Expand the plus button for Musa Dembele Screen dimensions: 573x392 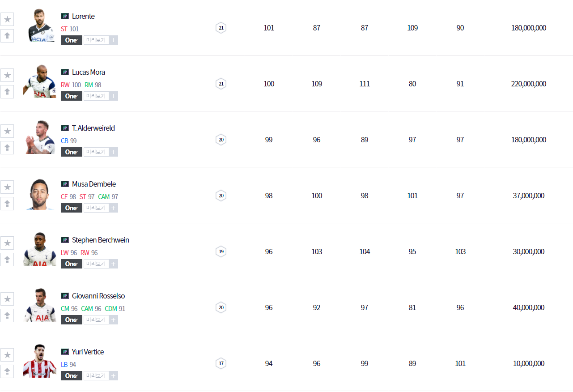pyautogui.click(x=114, y=208)
